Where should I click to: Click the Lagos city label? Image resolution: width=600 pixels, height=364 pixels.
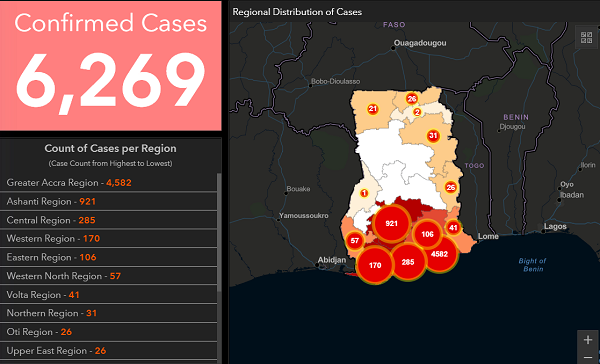(x=555, y=226)
